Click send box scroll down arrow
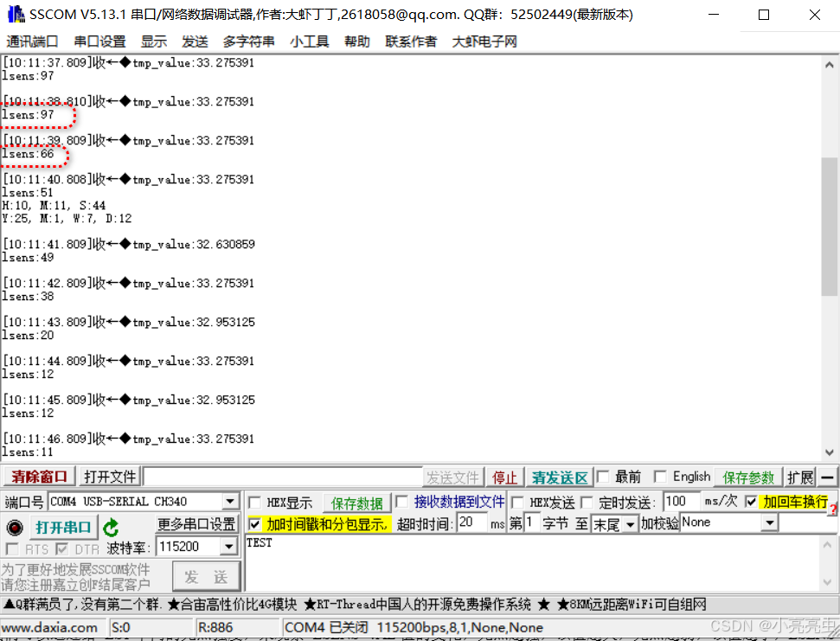Viewport: 840px width, 641px height. coord(828,582)
